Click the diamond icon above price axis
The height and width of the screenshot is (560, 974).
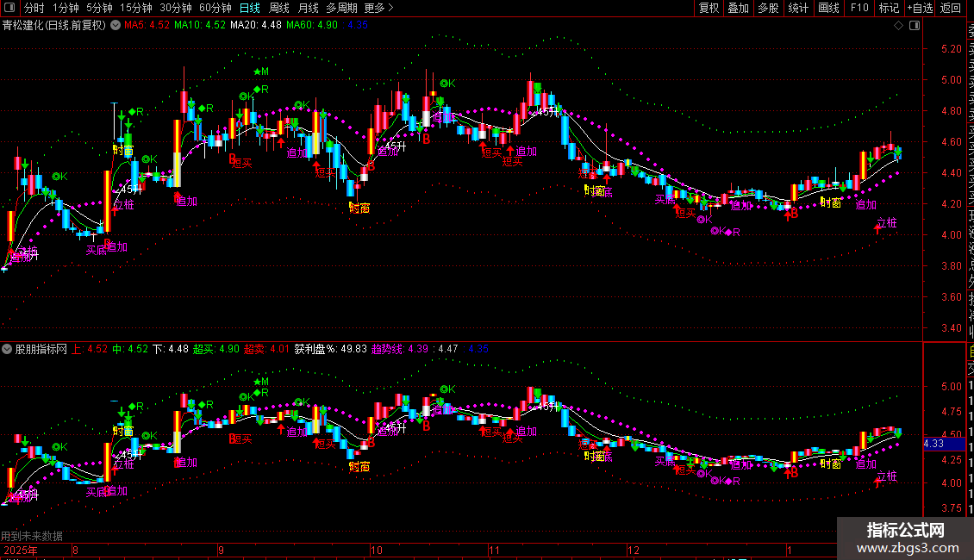(x=898, y=26)
